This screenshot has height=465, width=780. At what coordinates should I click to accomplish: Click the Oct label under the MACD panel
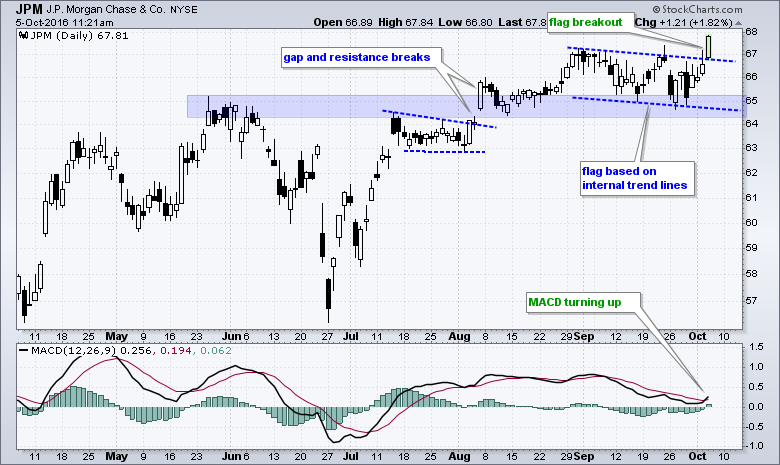click(x=697, y=457)
